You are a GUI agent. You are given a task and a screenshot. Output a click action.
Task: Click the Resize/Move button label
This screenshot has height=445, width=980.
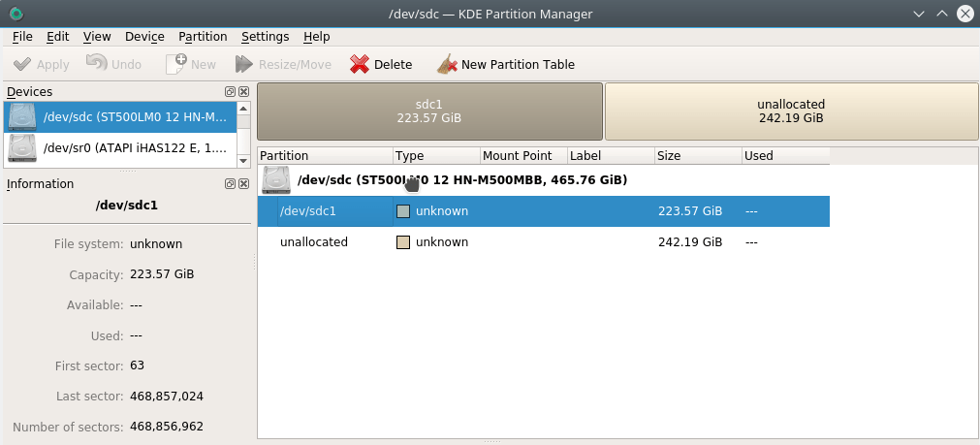(x=295, y=64)
